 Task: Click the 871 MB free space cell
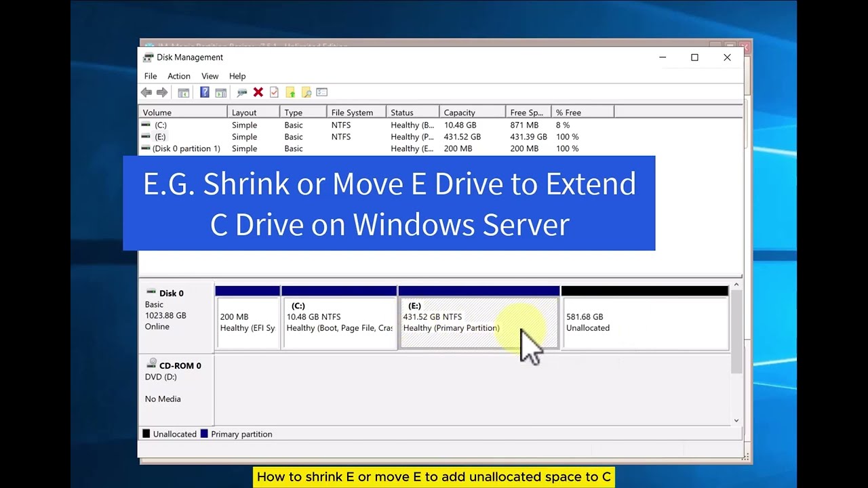click(524, 125)
